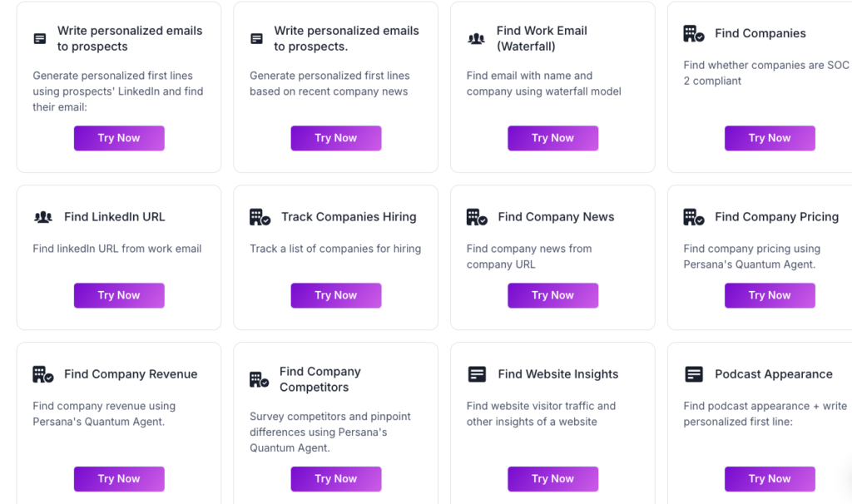The height and width of the screenshot is (504, 852).
Task: Click the Find Company Competitors building icon
Action: [260, 380]
